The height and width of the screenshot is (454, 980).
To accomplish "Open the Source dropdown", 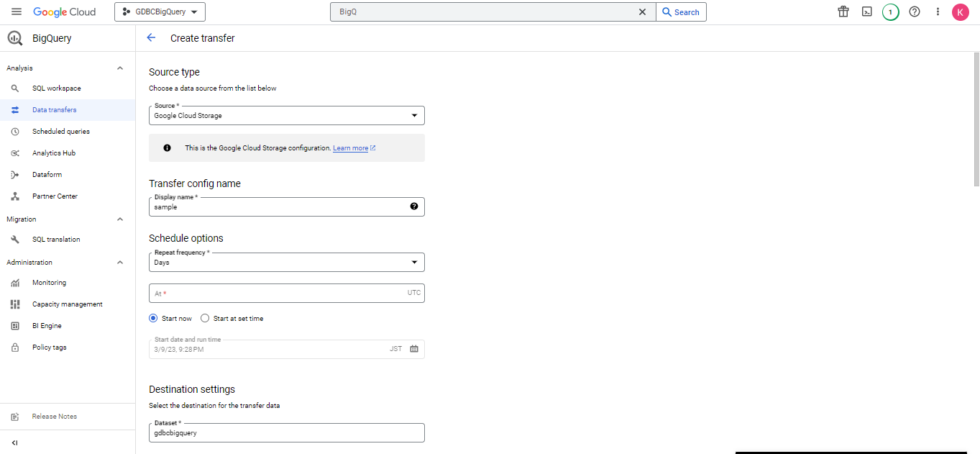I will 286,116.
